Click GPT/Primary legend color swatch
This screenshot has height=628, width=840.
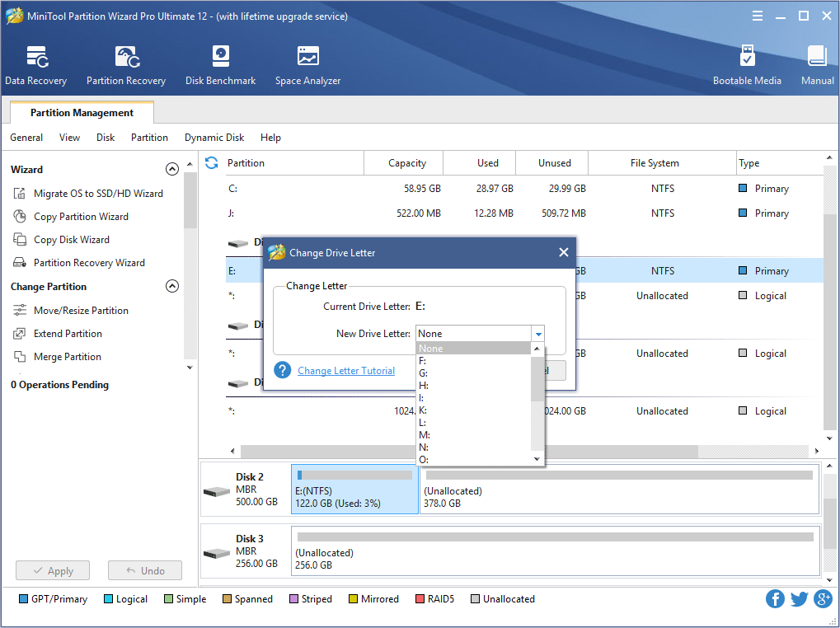[23, 598]
